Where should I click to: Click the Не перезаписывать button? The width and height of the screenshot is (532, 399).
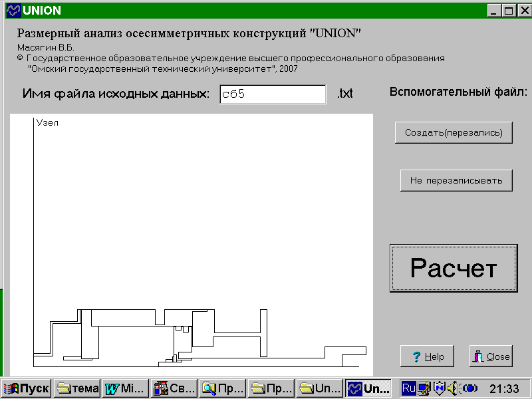click(456, 180)
